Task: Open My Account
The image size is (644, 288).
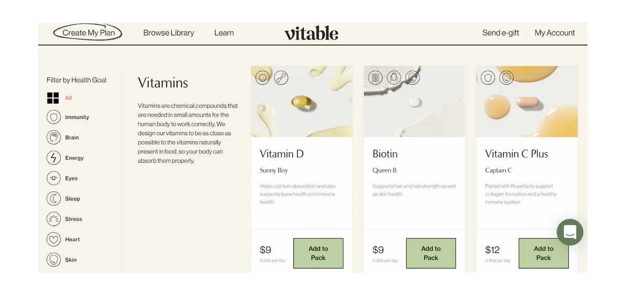Action: 555,33
